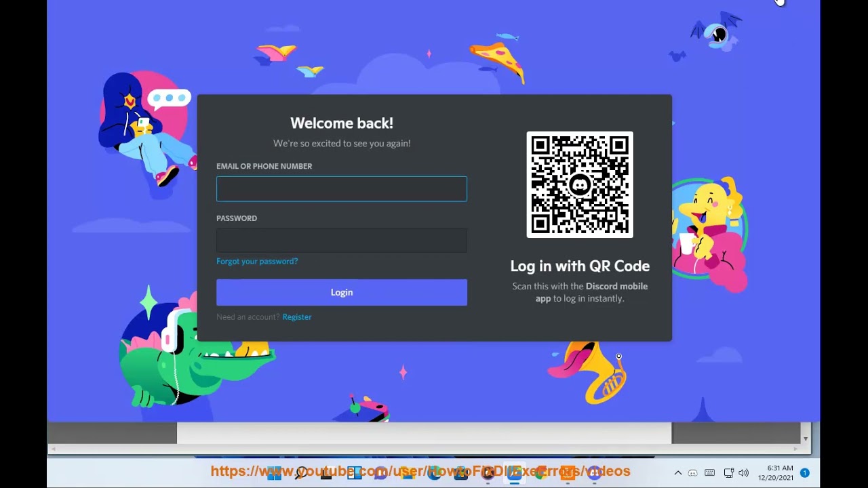Viewport: 868px width, 488px height.
Task: Click the Microsoft Edge taskbar icon
Action: 434,472
